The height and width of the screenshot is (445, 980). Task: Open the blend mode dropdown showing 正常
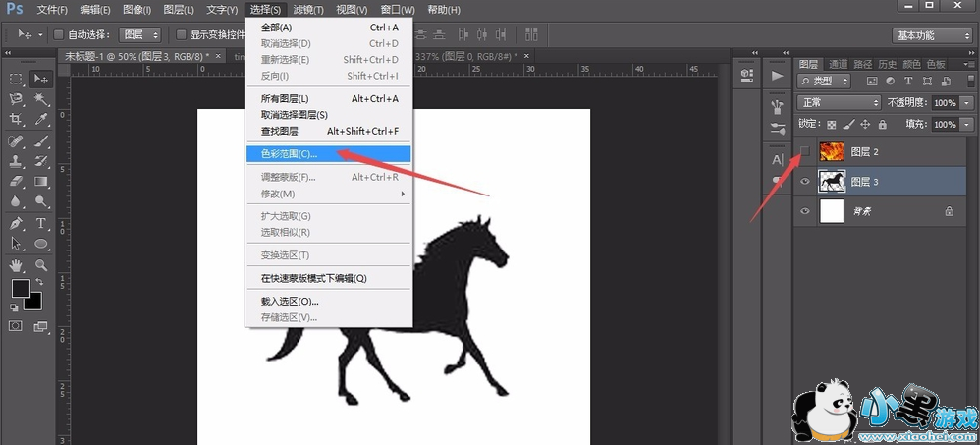click(x=840, y=102)
